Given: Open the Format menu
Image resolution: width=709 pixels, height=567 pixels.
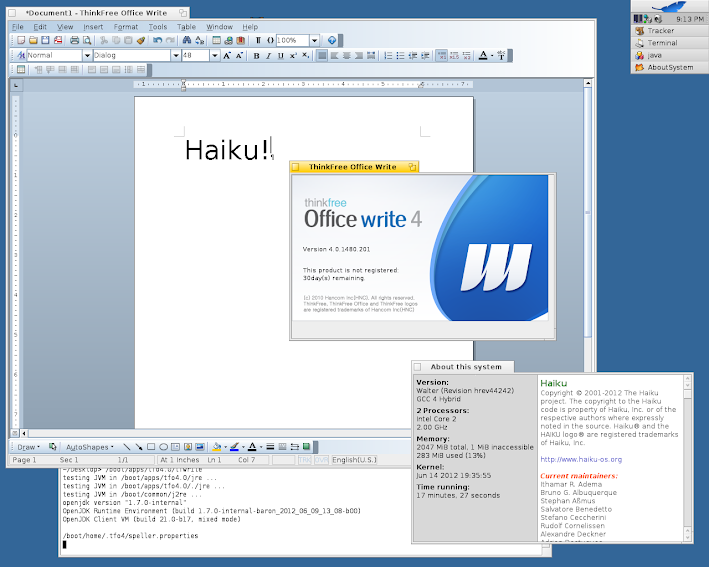Looking at the screenshot, I should [x=126, y=27].
